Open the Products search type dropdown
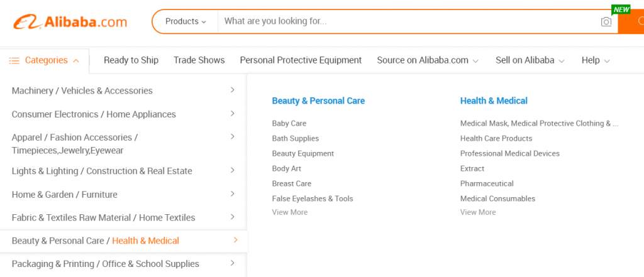The image size is (644, 277). click(x=186, y=21)
